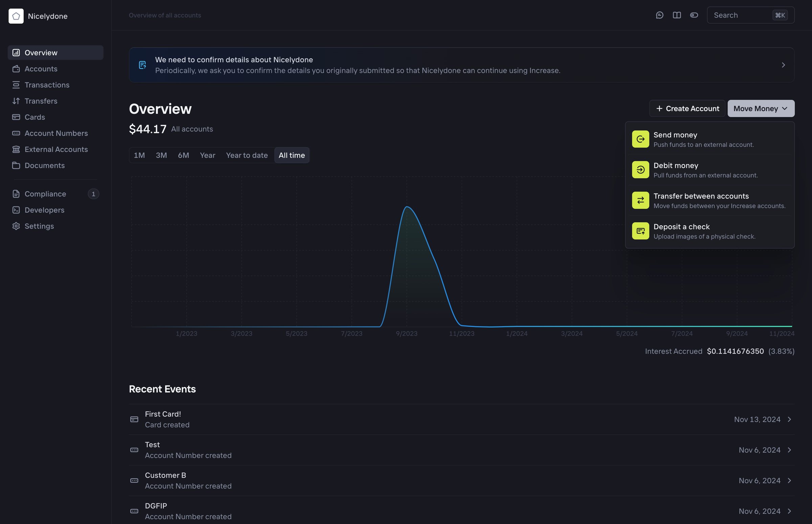This screenshot has width=812, height=524.
Task: Open the documentation book icon
Action: (x=677, y=15)
